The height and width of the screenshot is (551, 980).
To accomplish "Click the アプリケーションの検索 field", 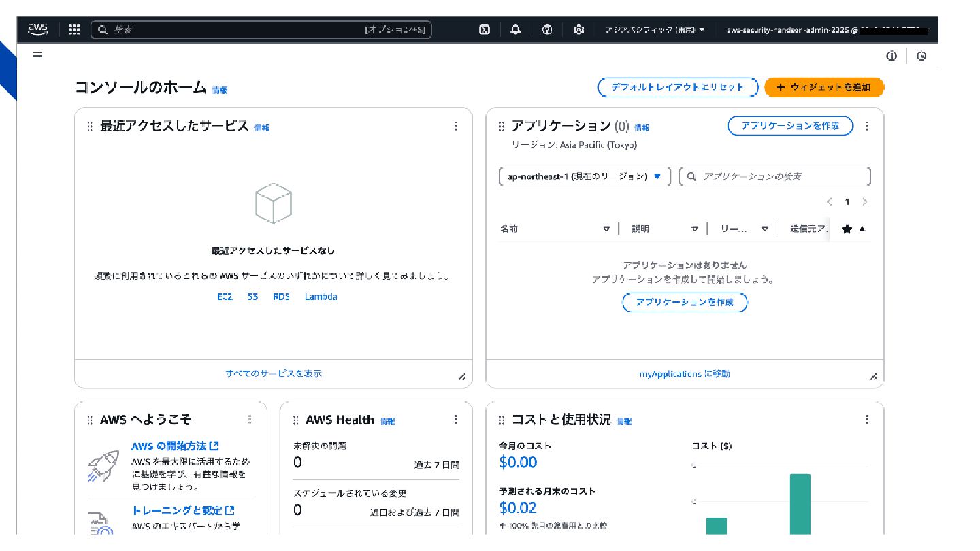I will pos(775,176).
